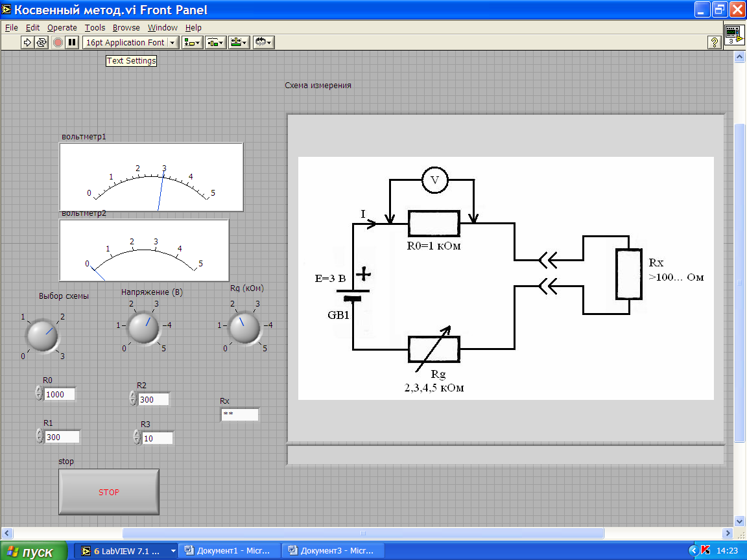Click the R3 increment/decrement stepper
747x560 pixels.
click(137, 437)
